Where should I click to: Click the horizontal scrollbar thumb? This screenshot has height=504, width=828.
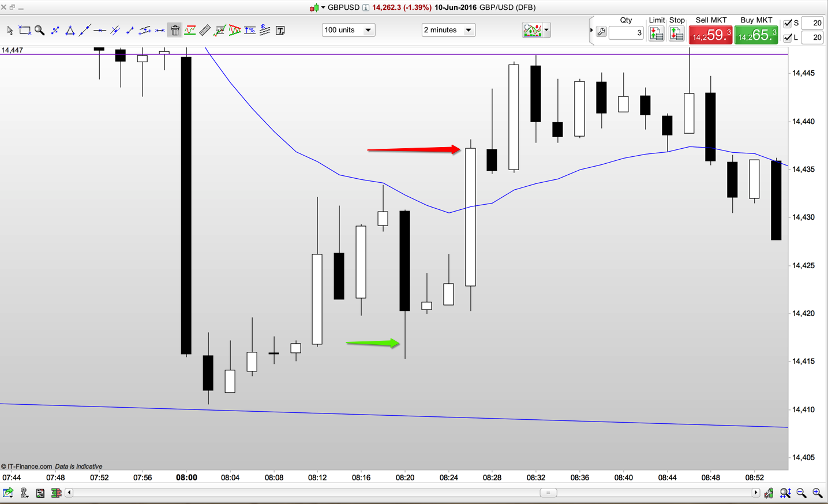548,492
